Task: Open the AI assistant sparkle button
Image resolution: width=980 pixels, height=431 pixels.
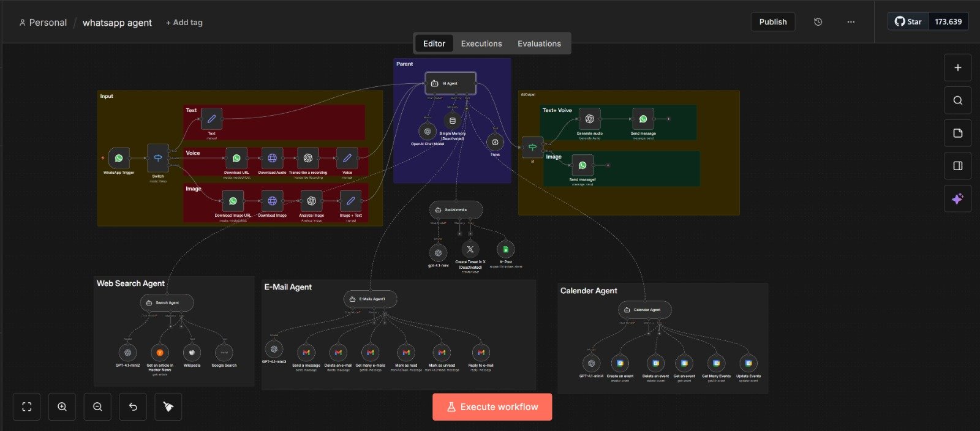Action: coord(957,199)
